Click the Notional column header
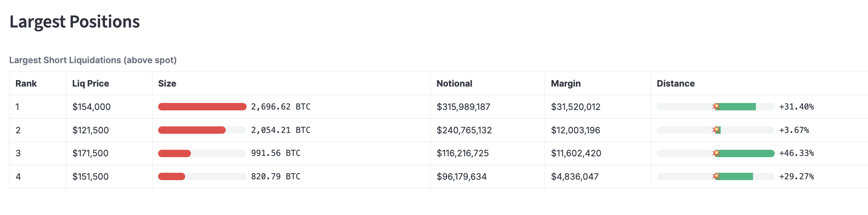The height and width of the screenshot is (215, 868). click(x=454, y=84)
